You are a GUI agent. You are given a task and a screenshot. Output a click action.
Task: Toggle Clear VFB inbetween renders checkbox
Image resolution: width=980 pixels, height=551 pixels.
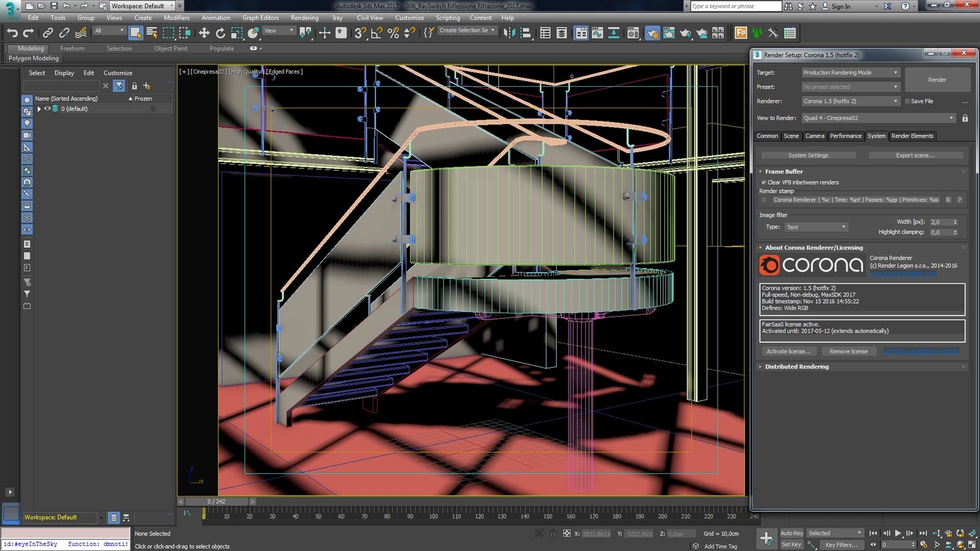click(x=764, y=183)
